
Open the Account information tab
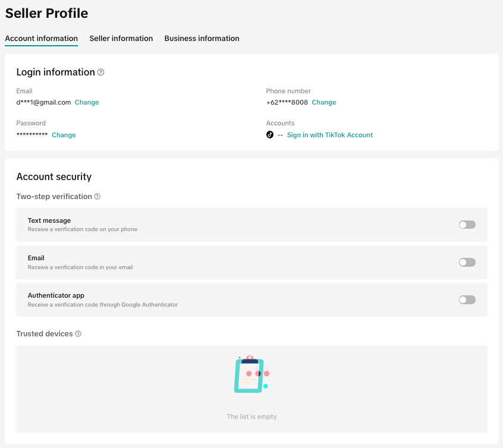(41, 39)
